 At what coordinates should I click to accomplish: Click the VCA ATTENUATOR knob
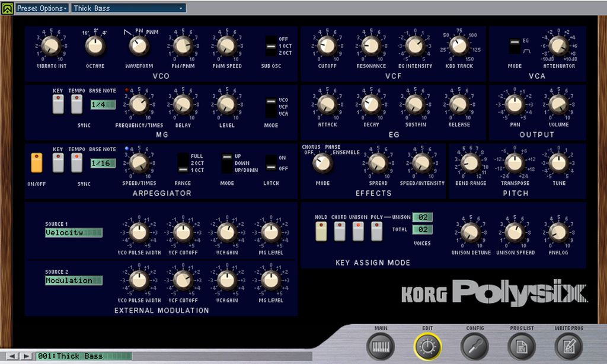pos(558,46)
